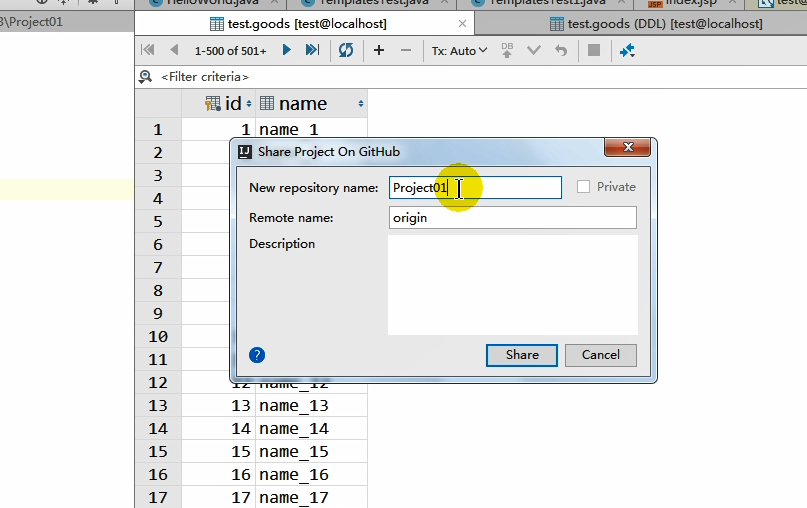Click cell name_14

click(x=311, y=429)
